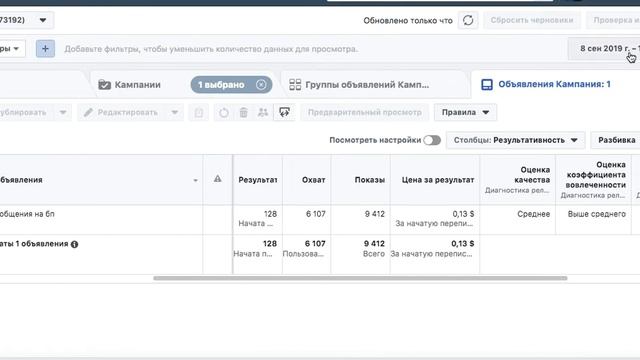Click the ad row 'общения на бп'
Screen dimensions: 640x360
pos(27,214)
